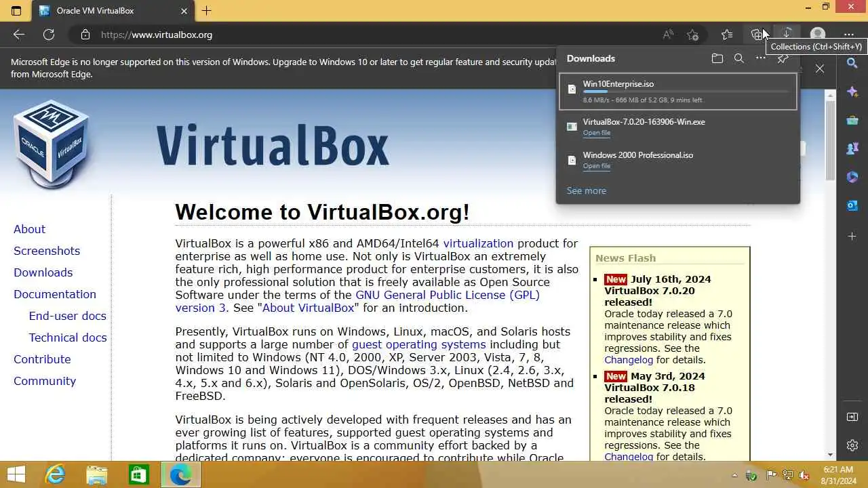Open End-user docs link

tap(67, 316)
